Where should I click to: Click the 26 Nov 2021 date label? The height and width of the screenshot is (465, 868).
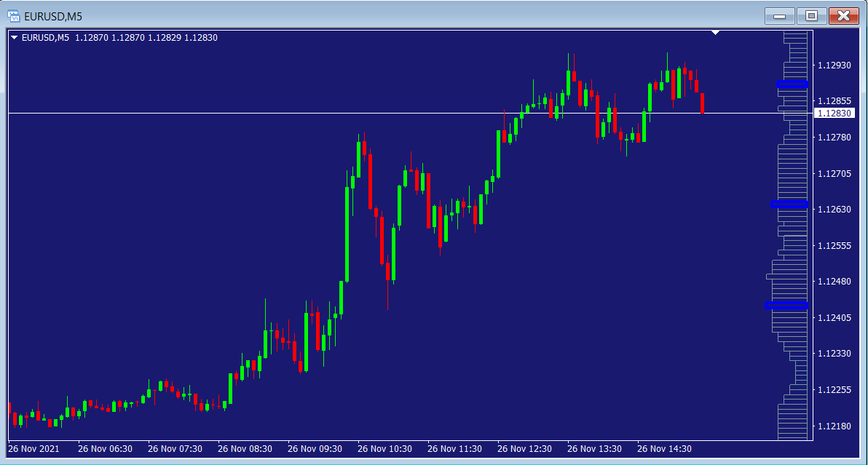(34, 449)
